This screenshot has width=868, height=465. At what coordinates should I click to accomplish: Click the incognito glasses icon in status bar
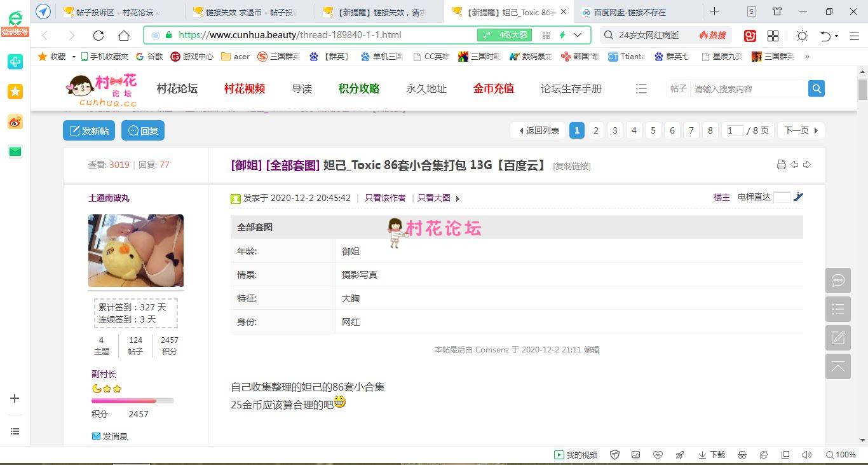coord(742,455)
